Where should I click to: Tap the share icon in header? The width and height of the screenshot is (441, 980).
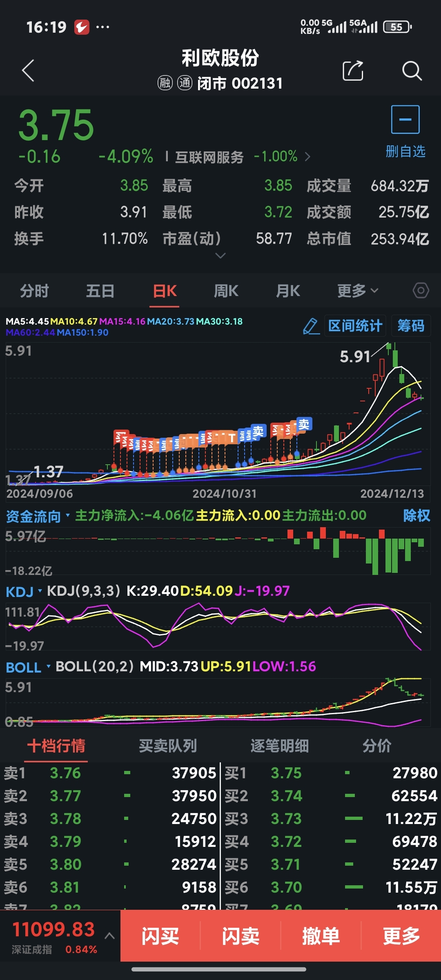point(353,71)
